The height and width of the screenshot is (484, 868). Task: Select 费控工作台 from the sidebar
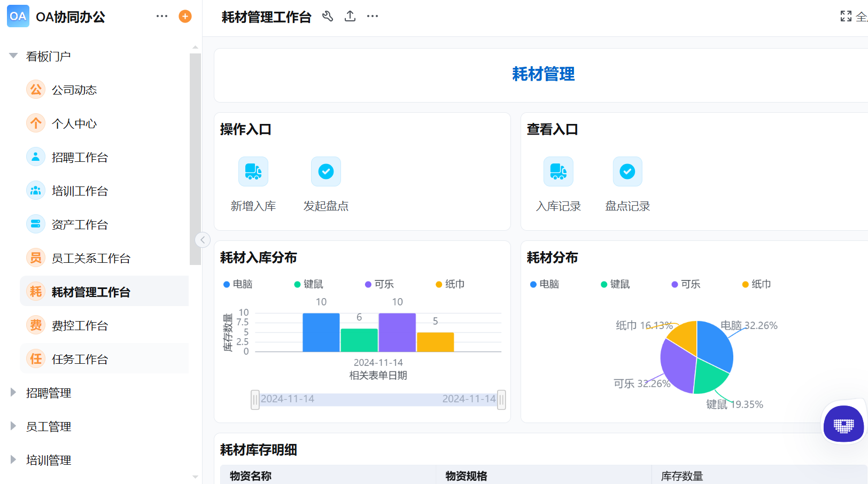point(80,325)
